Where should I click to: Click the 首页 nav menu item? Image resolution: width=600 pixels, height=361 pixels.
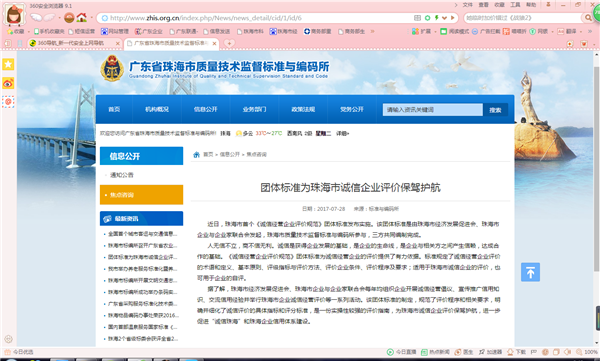[114, 109]
